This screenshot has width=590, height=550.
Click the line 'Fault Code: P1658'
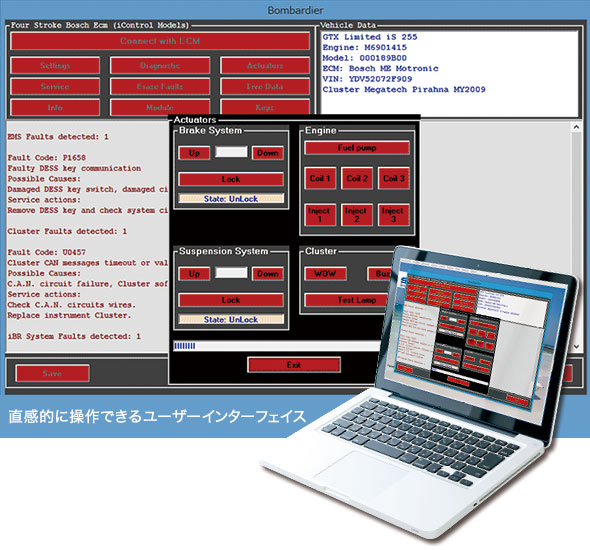(47, 158)
